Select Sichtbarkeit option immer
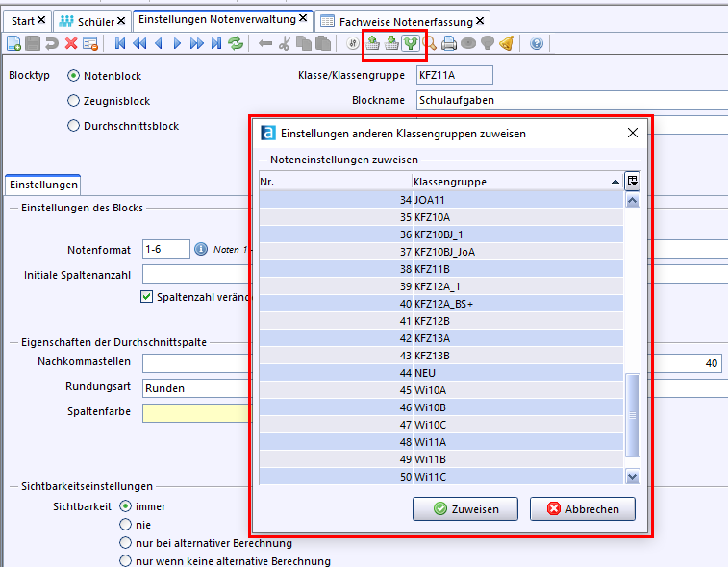728x567 pixels. [125, 506]
